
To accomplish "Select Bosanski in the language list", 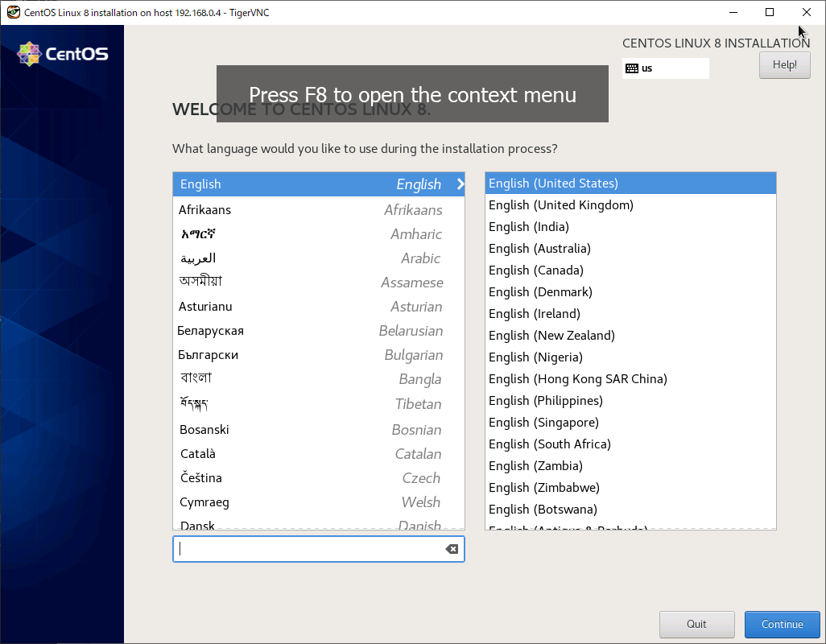I will point(318,430).
